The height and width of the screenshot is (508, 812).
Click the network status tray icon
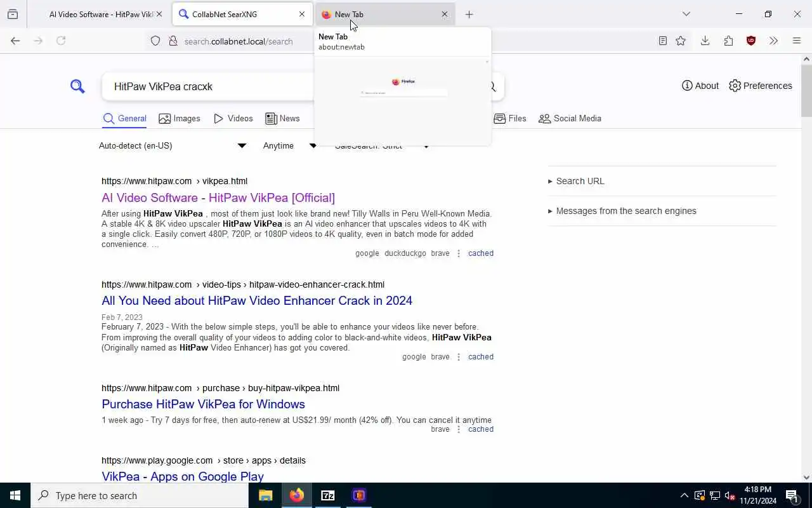(714, 495)
